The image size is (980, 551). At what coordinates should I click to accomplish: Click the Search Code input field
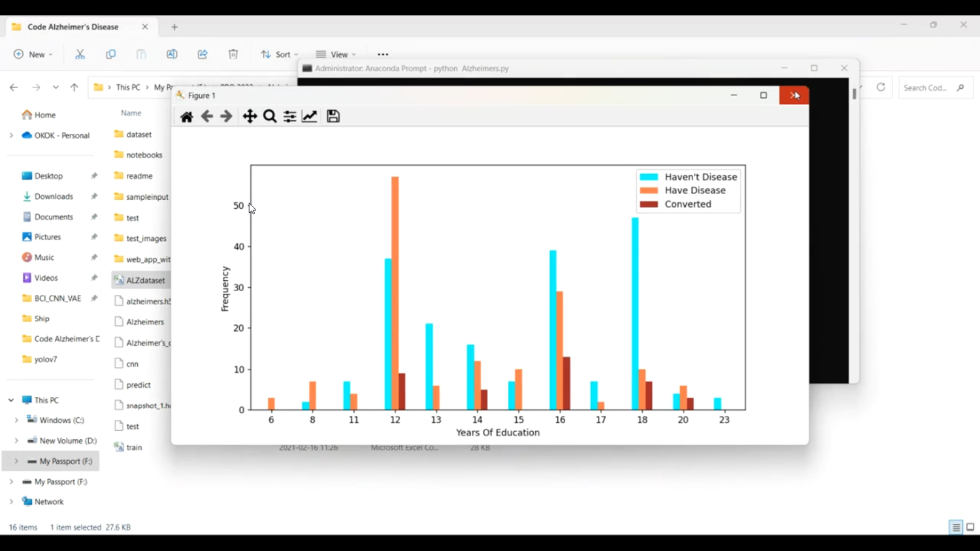tap(926, 87)
